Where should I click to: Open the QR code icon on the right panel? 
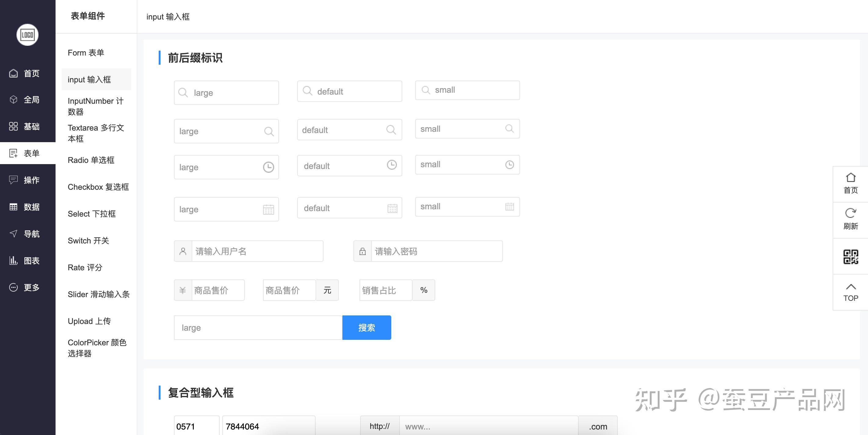pyautogui.click(x=851, y=257)
